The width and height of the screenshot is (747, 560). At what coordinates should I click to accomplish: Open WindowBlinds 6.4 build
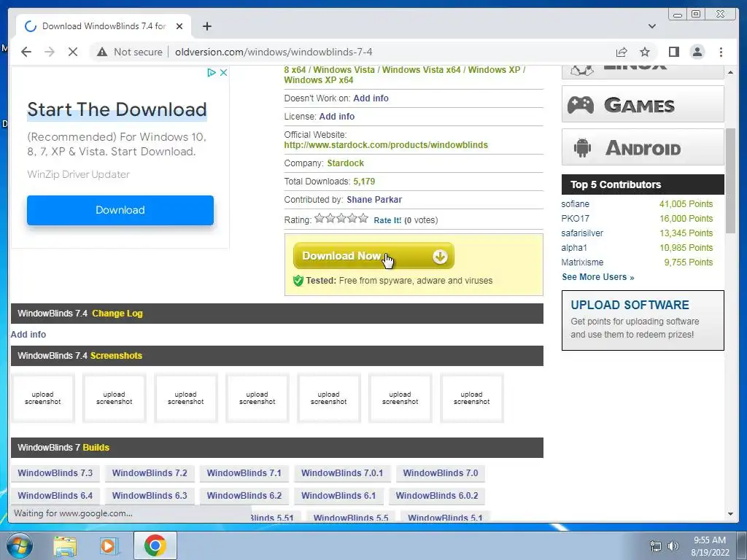click(x=55, y=496)
